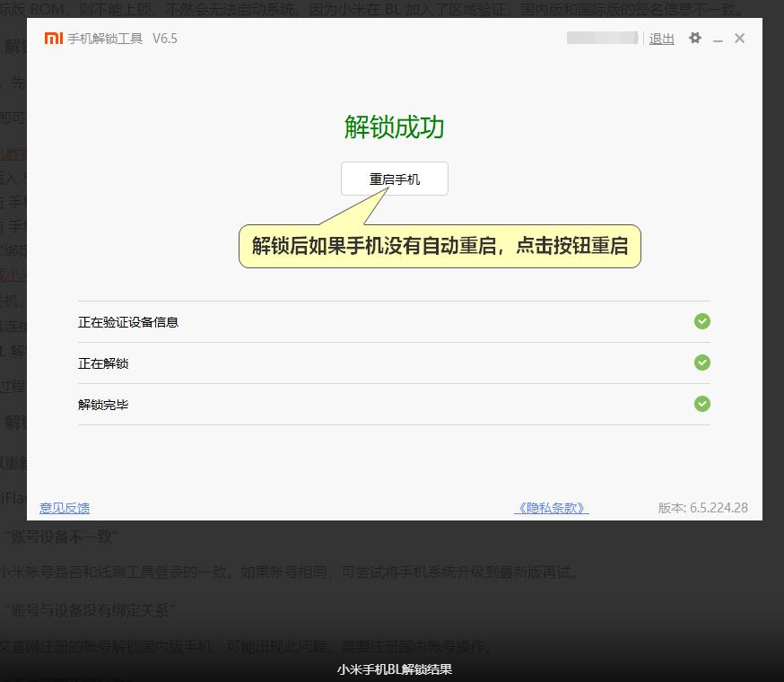This screenshot has width=784, height=682.
Task: Click the green check beside 正在验证设备信息
Action: 702,321
